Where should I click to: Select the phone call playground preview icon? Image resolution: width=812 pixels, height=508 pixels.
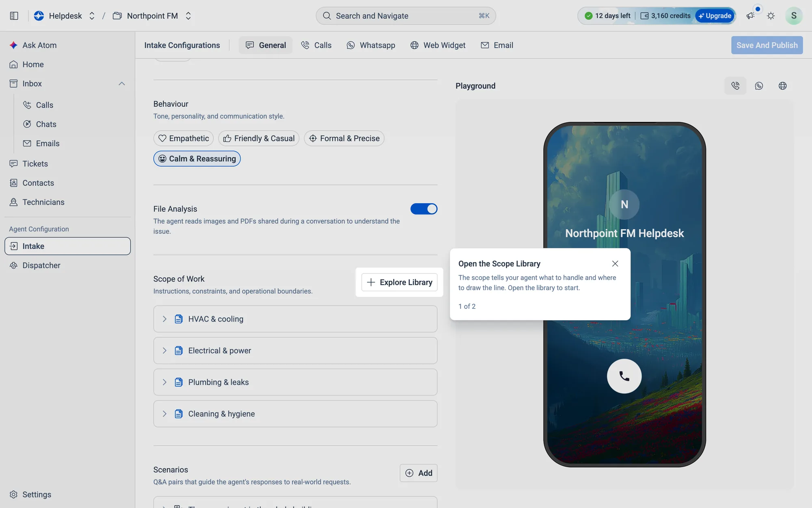(x=735, y=86)
